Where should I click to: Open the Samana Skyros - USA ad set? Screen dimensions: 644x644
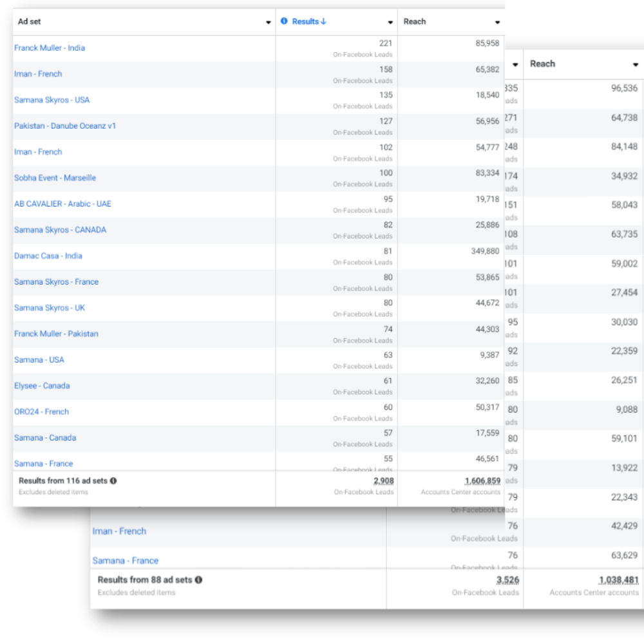[x=52, y=100]
